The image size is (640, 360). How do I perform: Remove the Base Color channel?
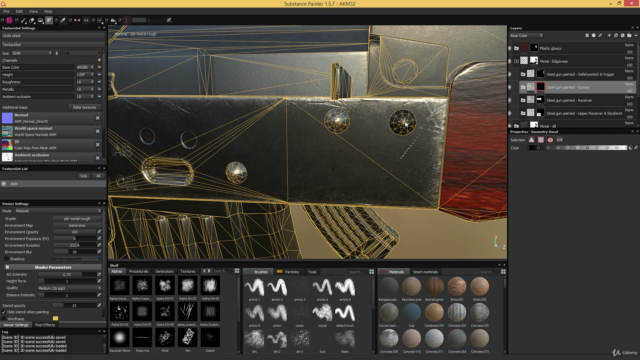99,67
